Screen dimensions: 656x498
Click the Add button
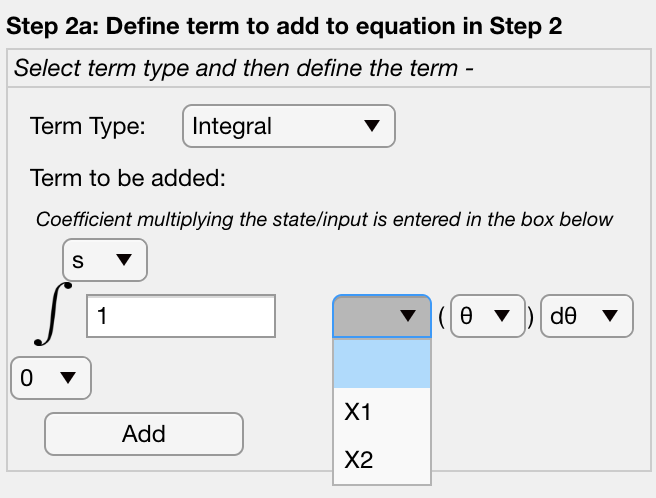click(144, 434)
